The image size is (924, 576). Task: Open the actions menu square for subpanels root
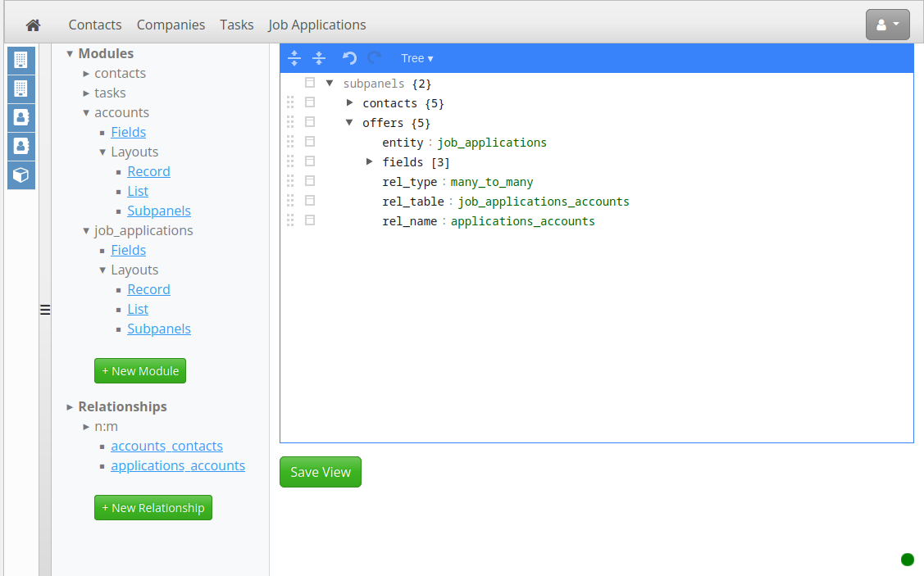(x=310, y=83)
